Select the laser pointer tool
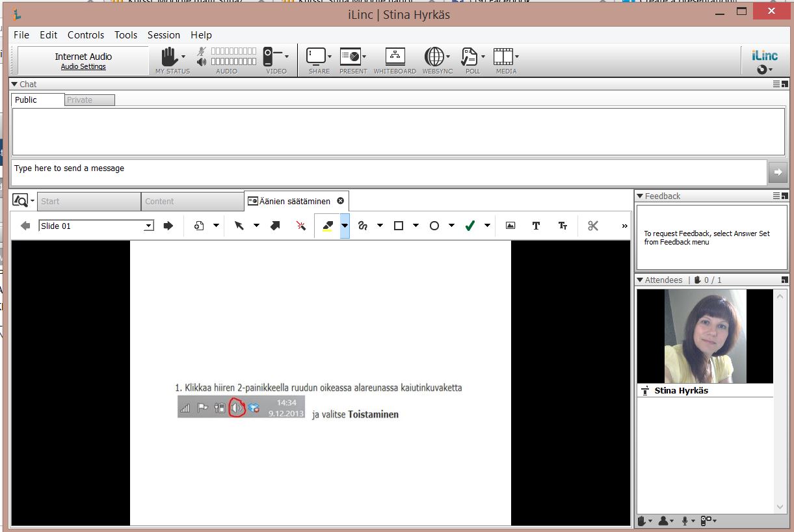 click(300, 226)
